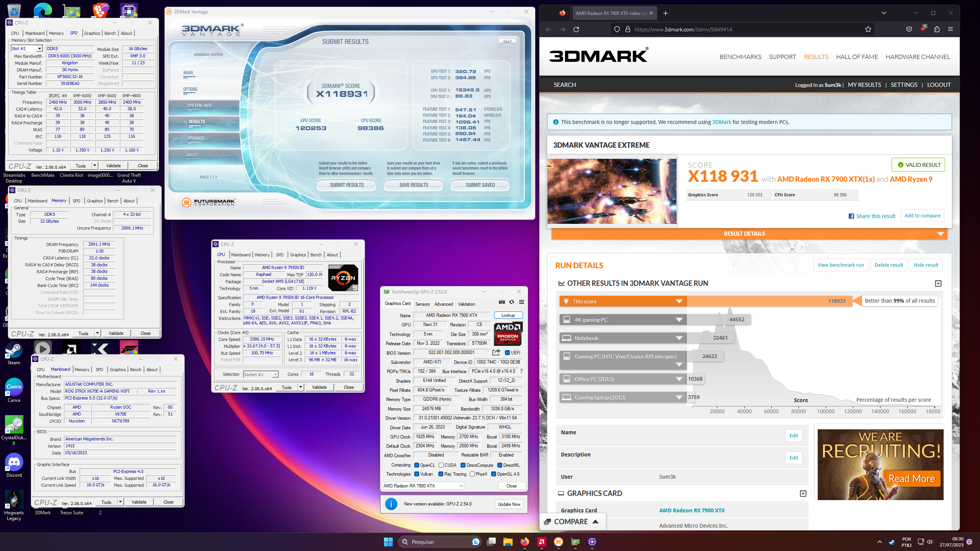Screen dimensions: 980x551
Task: Bookmark this page with the star icon
Action: (x=868, y=29)
